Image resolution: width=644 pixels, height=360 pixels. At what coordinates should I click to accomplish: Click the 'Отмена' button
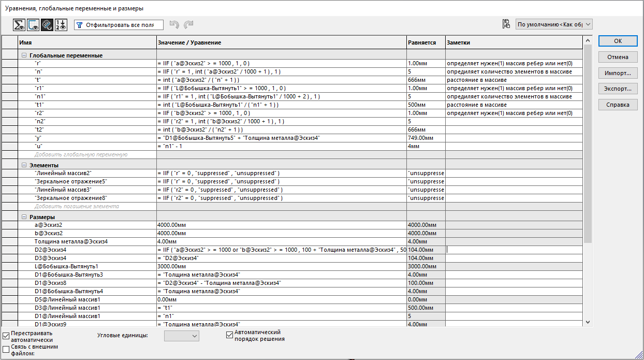click(618, 57)
